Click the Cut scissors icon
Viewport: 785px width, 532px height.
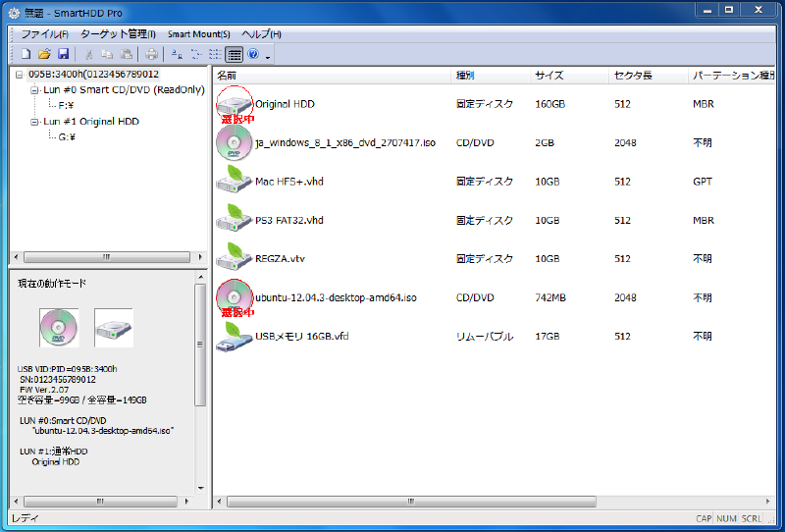[x=88, y=54]
